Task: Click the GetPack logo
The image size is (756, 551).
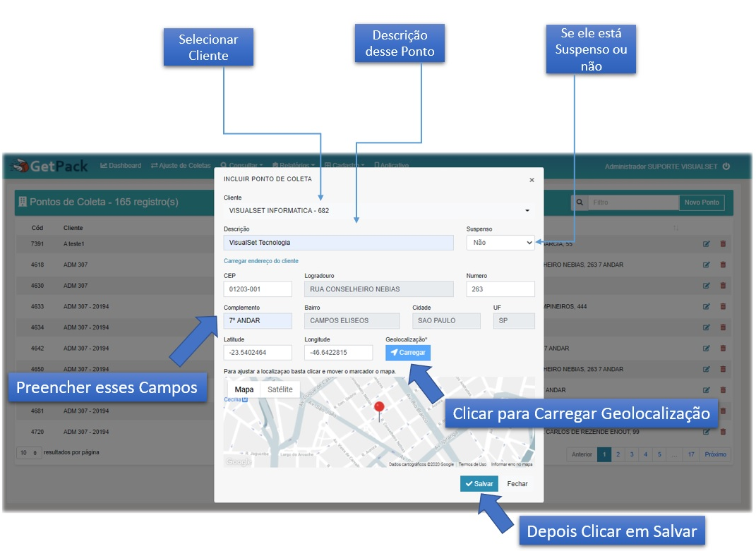Action: pos(49,166)
